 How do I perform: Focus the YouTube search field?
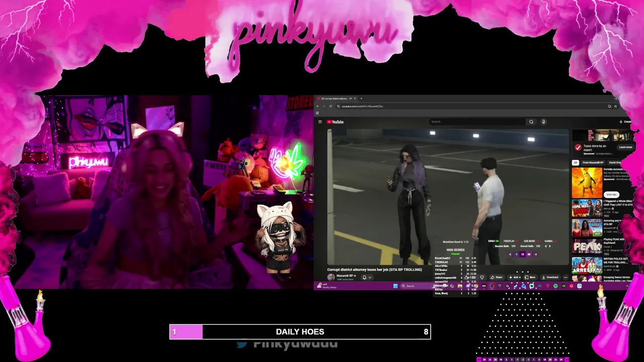tap(477, 122)
